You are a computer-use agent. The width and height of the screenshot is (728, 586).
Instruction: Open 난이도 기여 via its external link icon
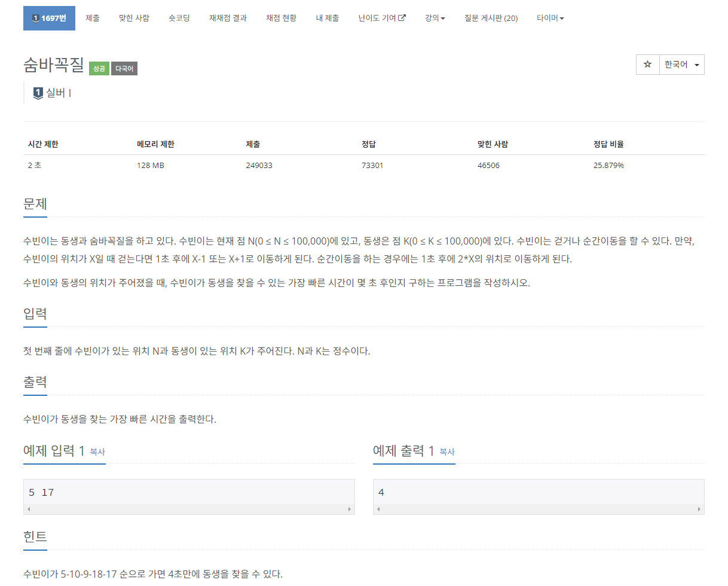point(402,18)
